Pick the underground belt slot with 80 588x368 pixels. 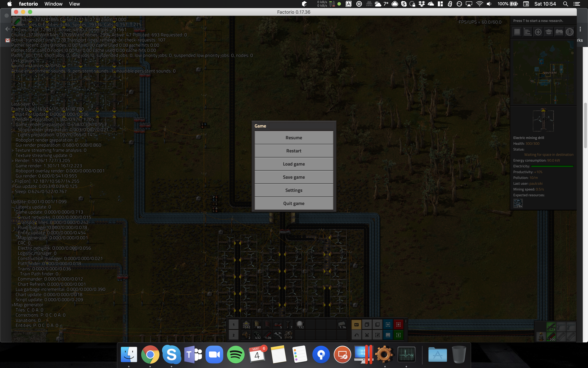coord(257,325)
